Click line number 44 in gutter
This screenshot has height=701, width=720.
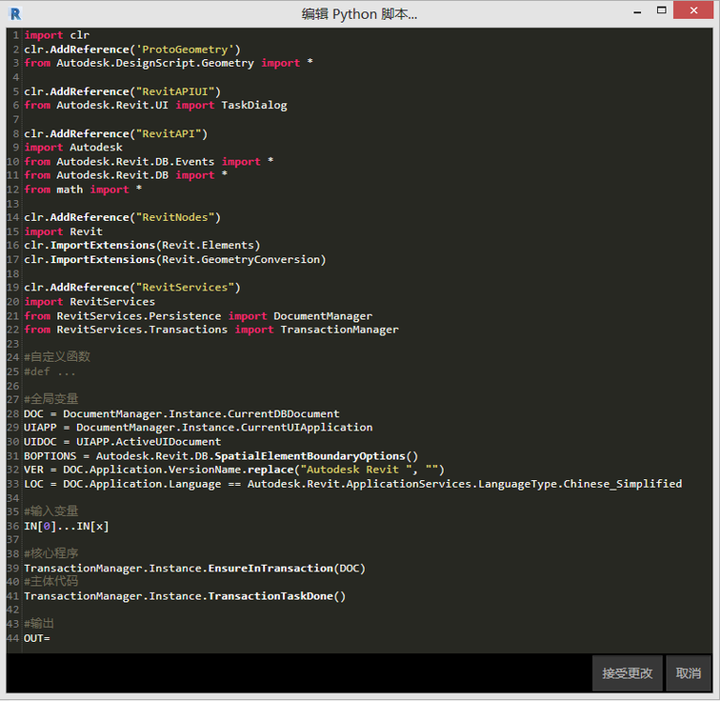point(13,638)
